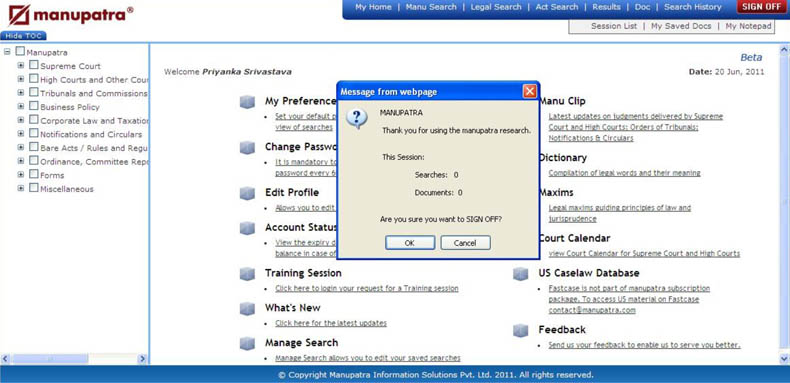Open the Legal Search menu item
The height and width of the screenshot is (383, 790).
tap(496, 7)
